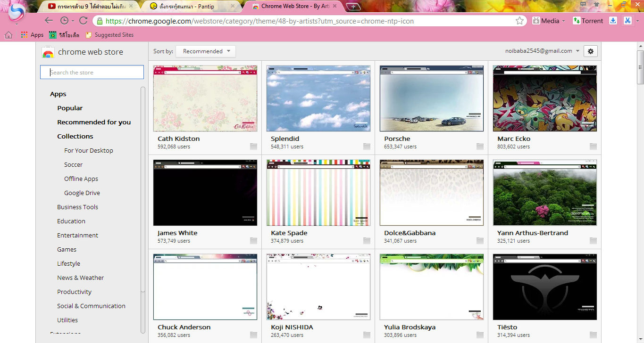The image size is (644, 343).
Task: Focus the Search the store field
Action: click(92, 72)
